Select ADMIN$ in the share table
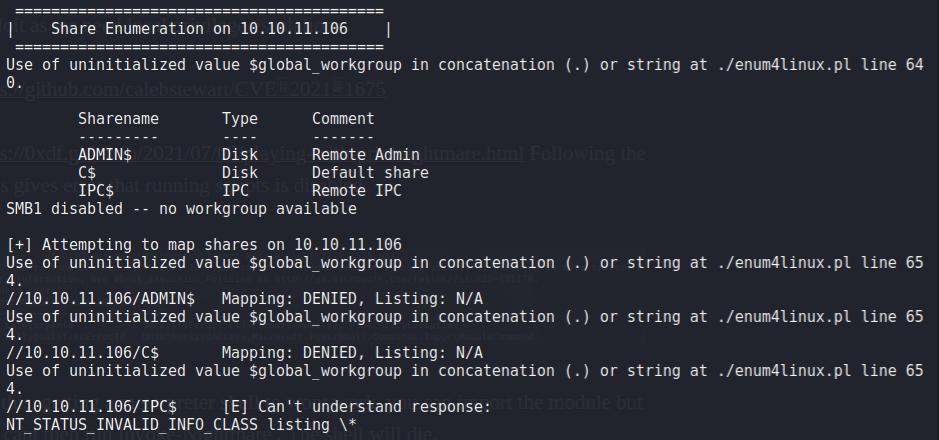Viewport: 939px width, 440px height. [104, 155]
